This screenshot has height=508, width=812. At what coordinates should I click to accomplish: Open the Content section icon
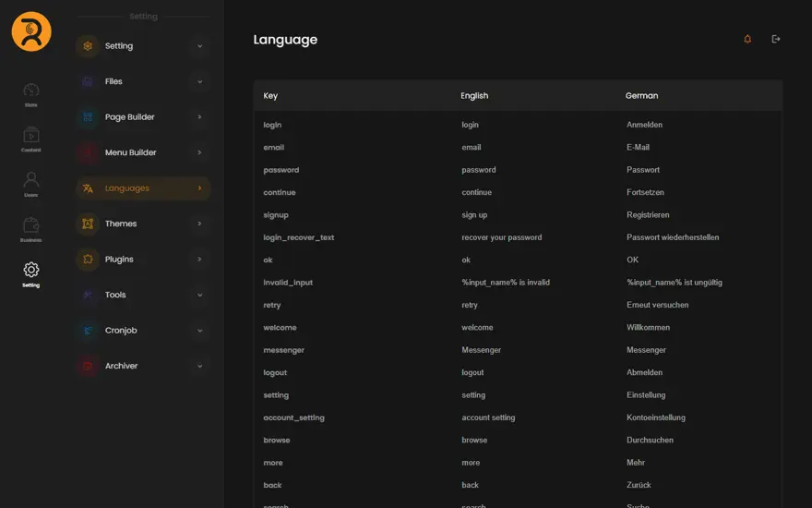pos(31,135)
